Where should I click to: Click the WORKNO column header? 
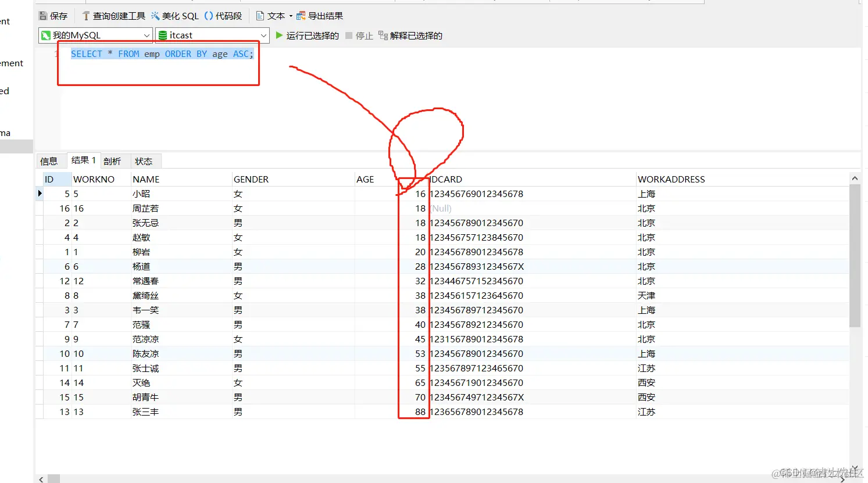click(x=101, y=179)
